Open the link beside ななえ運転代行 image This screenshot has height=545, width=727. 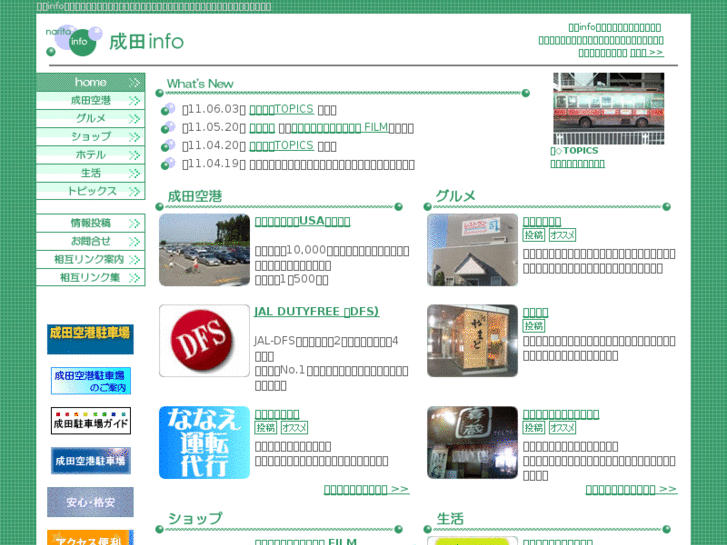click(x=277, y=414)
